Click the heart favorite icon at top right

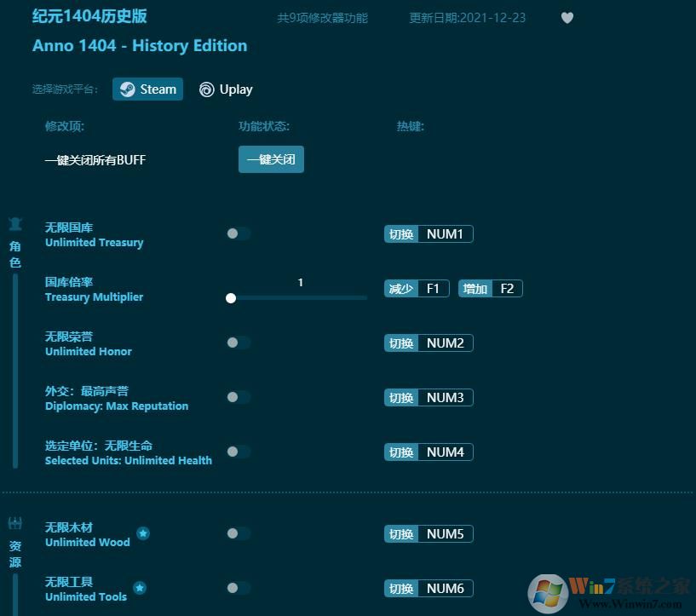click(x=567, y=17)
